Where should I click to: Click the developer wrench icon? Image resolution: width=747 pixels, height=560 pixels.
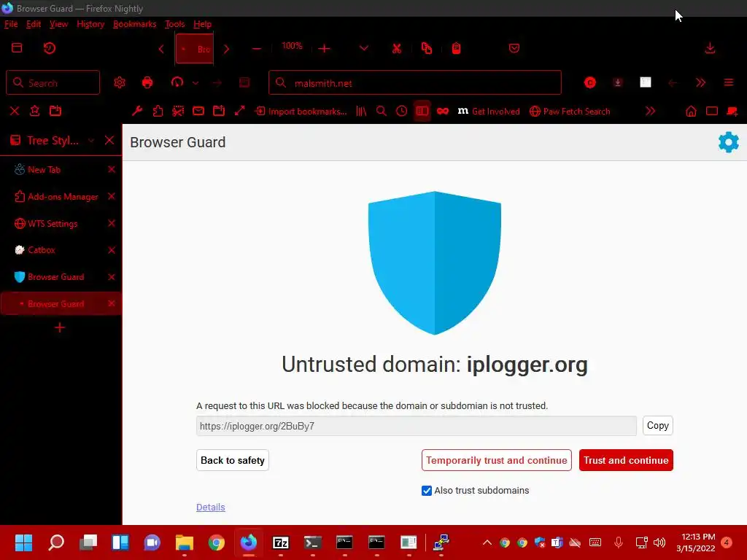click(x=136, y=111)
